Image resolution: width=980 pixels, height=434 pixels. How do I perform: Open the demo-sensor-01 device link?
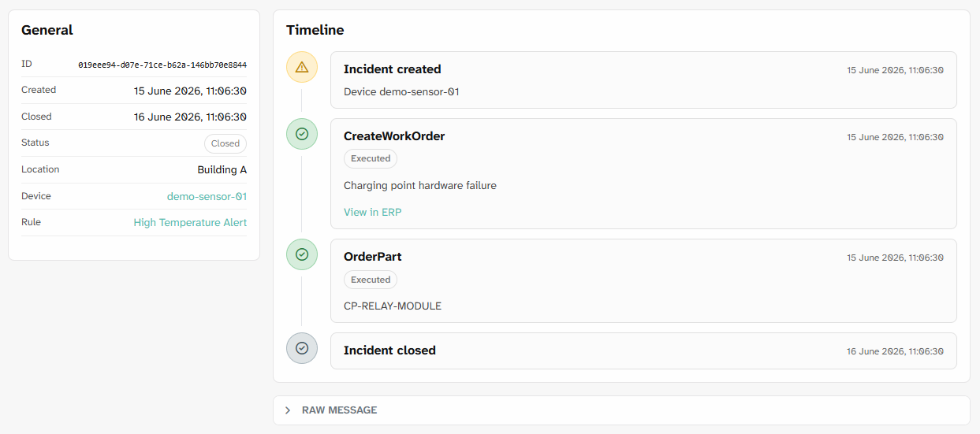[x=207, y=196]
